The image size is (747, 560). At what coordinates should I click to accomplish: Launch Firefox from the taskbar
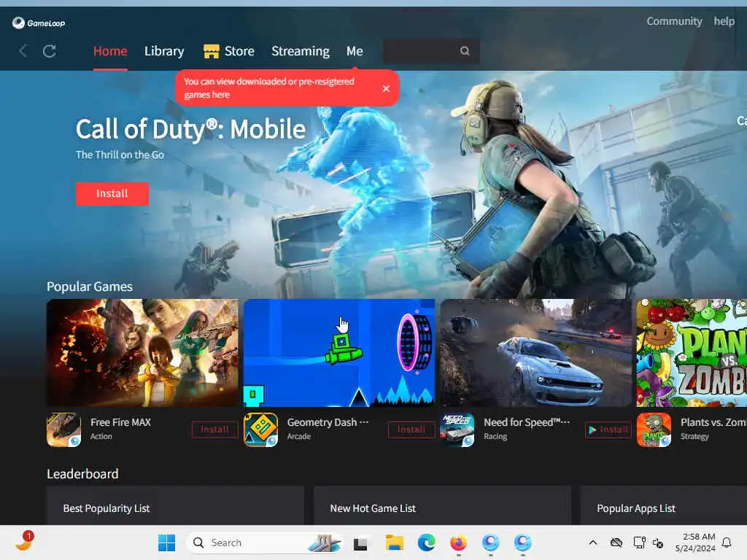click(x=458, y=542)
